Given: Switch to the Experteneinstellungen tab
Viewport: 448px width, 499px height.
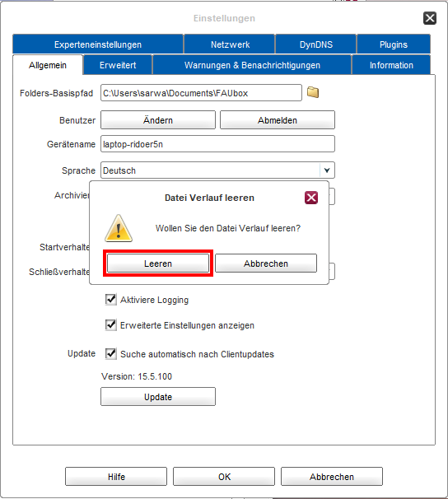Looking at the screenshot, I should coord(98,44).
